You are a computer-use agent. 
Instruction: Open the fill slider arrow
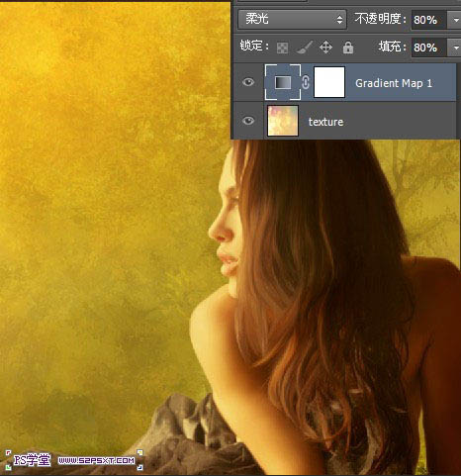pyautogui.click(x=454, y=48)
